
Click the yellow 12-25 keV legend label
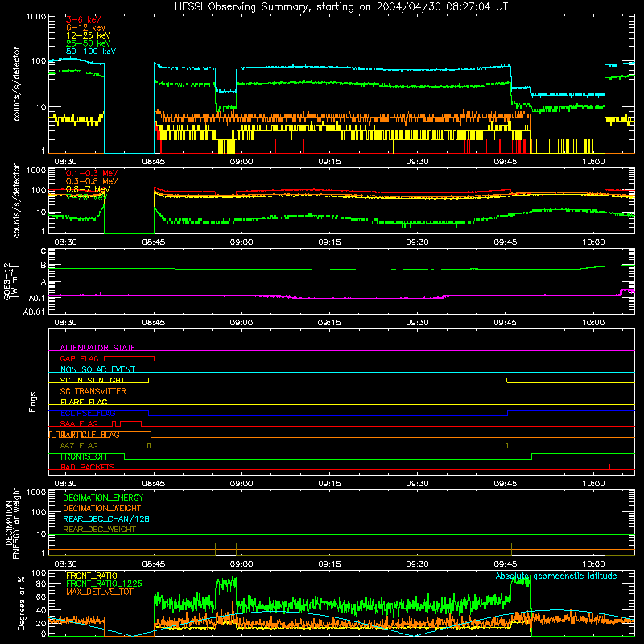(89, 35)
